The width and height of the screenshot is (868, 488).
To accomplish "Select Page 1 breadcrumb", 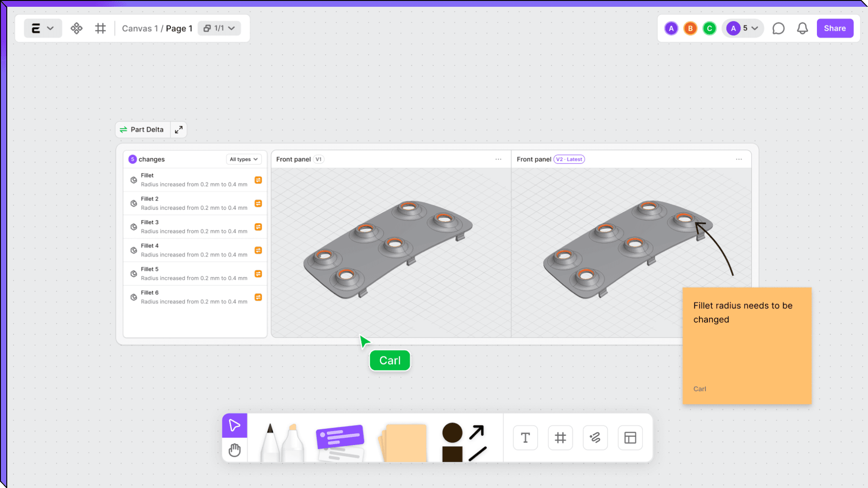I will click(x=179, y=28).
